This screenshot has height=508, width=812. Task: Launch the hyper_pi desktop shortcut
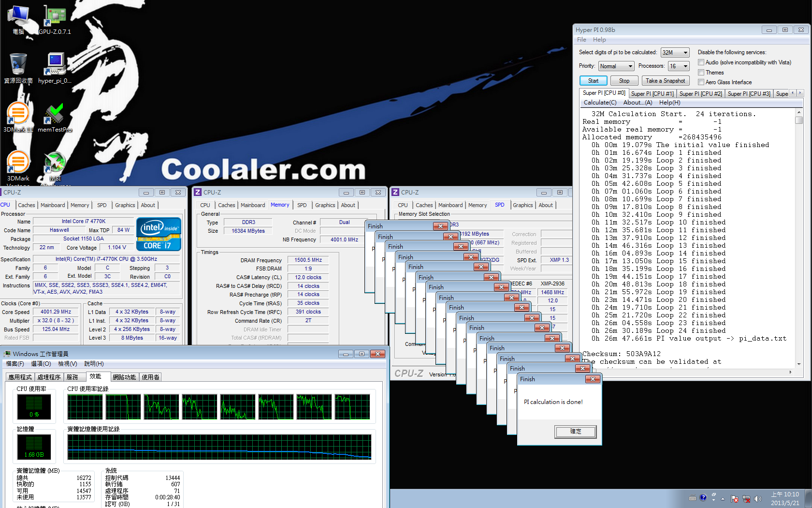pyautogui.click(x=55, y=68)
